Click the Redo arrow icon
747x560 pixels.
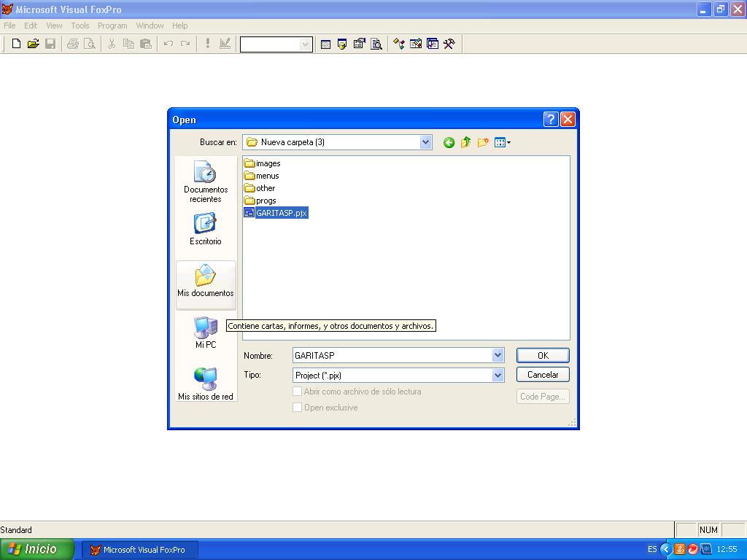pyautogui.click(x=185, y=44)
